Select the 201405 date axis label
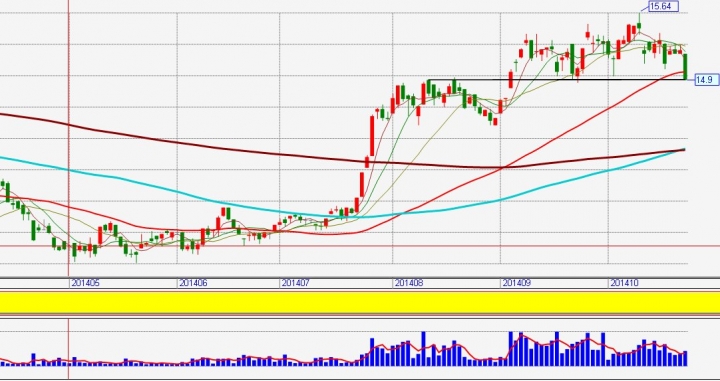This screenshot has width=720, height=381. (85, 283)
